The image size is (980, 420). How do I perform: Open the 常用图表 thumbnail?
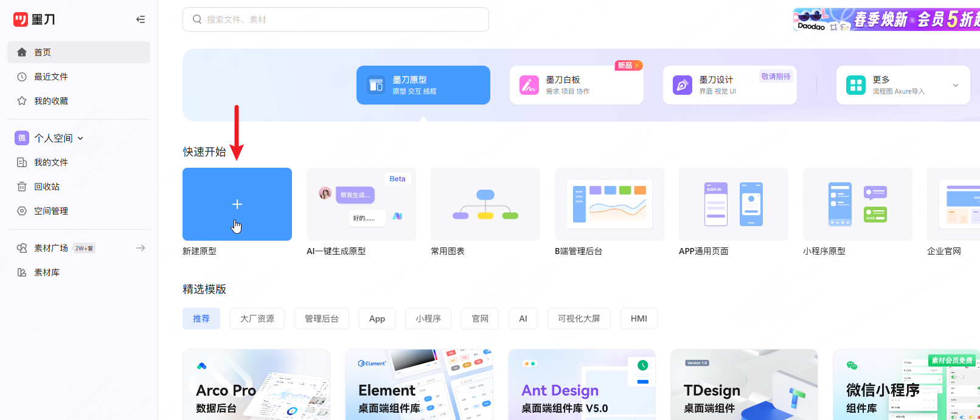[485, 204]
